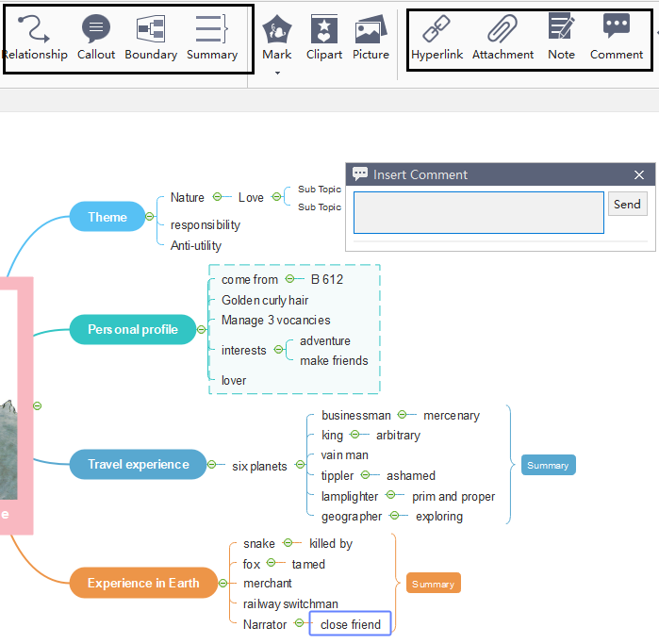
Task: Insert a Picture
Action: click(371, 38)
